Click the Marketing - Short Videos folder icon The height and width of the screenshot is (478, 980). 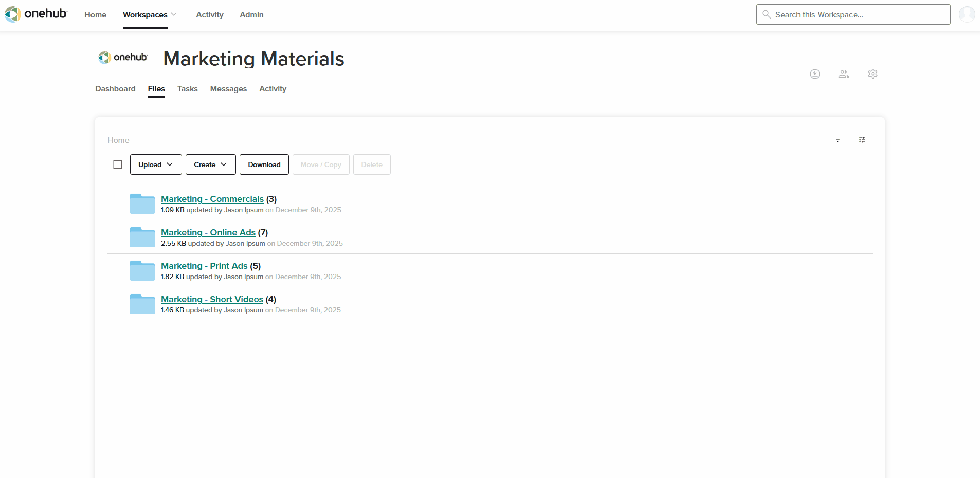pos(142,304)
